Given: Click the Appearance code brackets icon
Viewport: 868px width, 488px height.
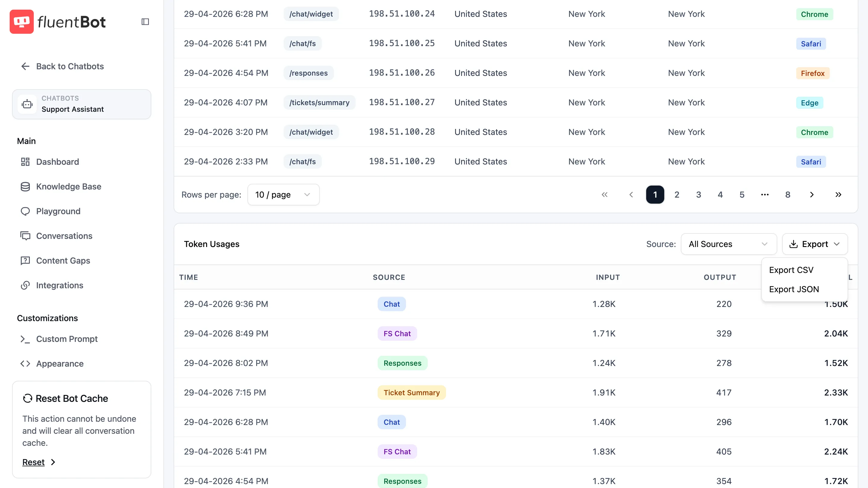Looking at the screenshot, I should [x=25, y=364].
